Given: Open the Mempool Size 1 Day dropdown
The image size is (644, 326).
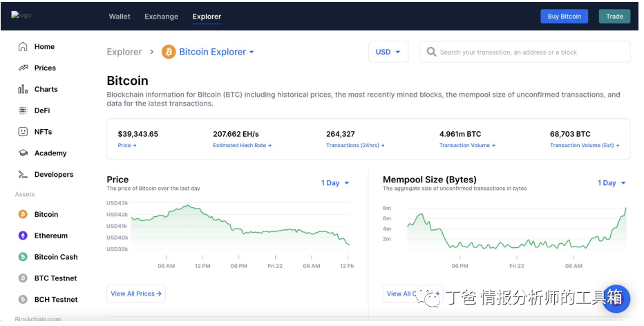Looking at the screenshot, I should 612,183.
